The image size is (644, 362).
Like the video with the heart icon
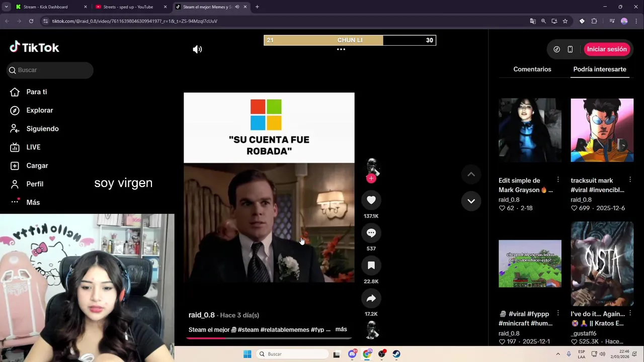[371, 200]
